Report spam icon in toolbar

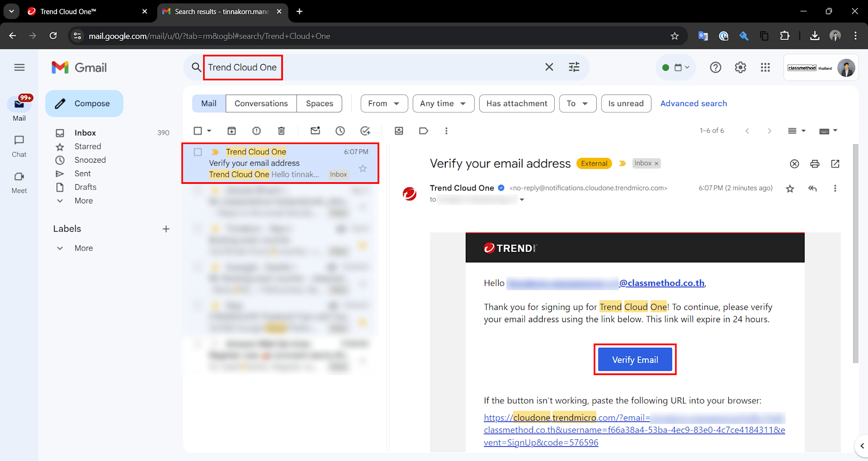(x=256, y=131)
